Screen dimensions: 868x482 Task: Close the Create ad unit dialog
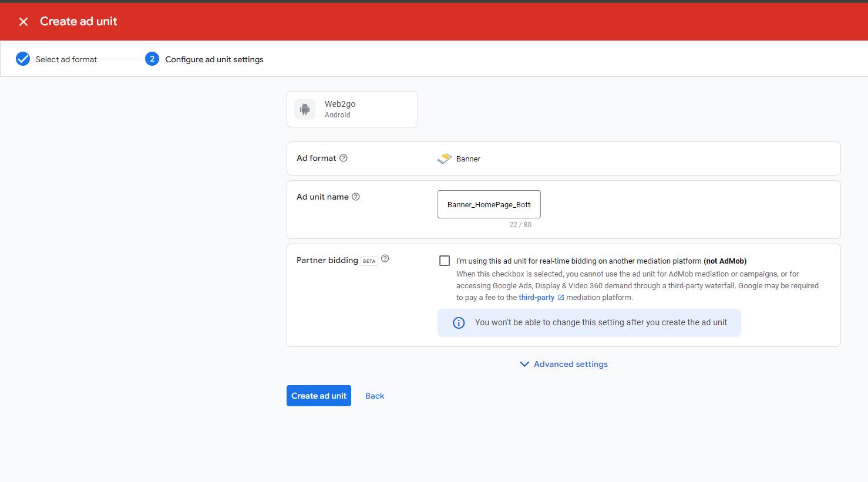point(23,22)
